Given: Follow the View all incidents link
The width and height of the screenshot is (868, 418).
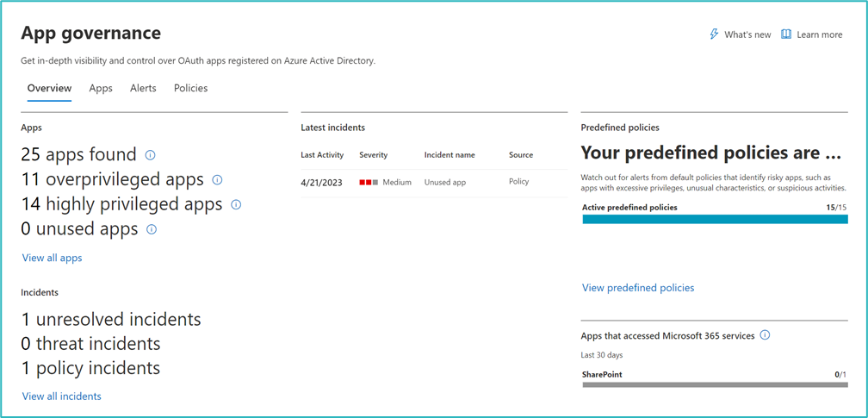Looking at the screenshot, I should [x=62, y=396].
